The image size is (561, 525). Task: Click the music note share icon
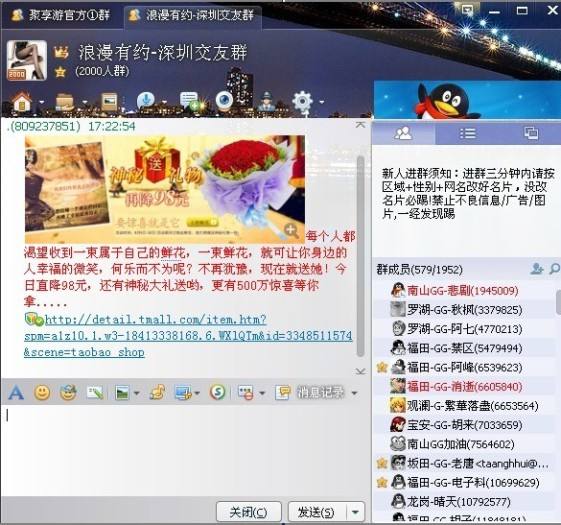158,393
